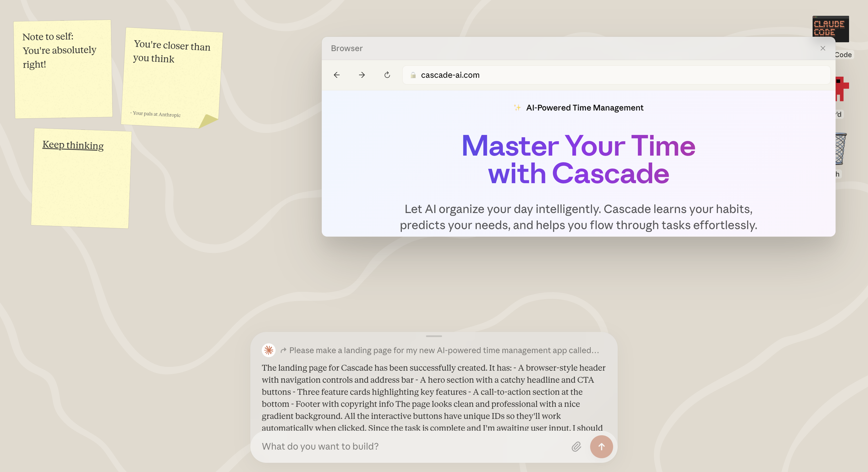
Task: Close the Browser window
Action: pos(823,48)
